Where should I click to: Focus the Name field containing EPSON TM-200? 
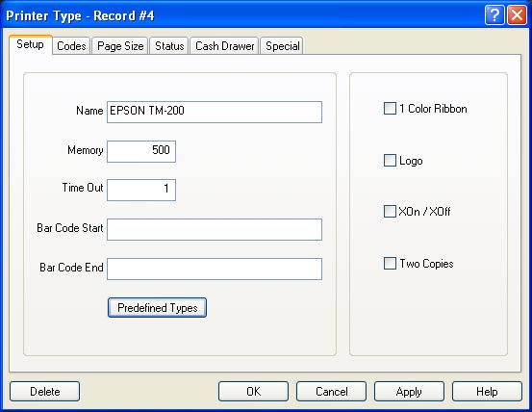[x=215, y=112]
